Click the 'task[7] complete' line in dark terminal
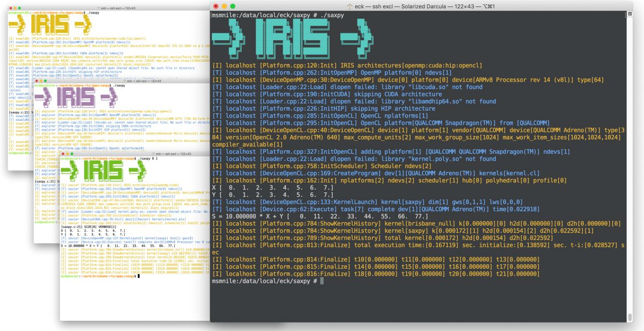The image size is (644, 331). (376, 209)
